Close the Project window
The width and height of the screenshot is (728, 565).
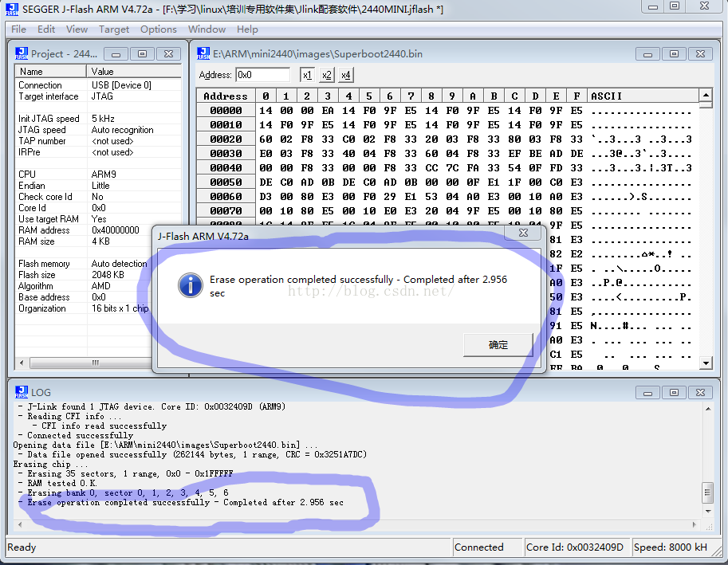(168, 54)
